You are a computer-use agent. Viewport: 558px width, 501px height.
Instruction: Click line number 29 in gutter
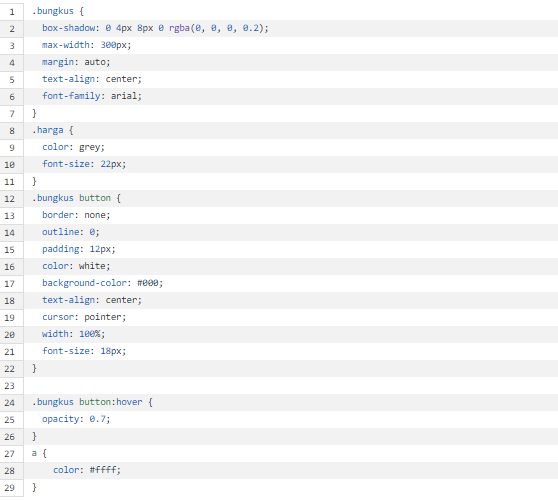tap(10, 487)
